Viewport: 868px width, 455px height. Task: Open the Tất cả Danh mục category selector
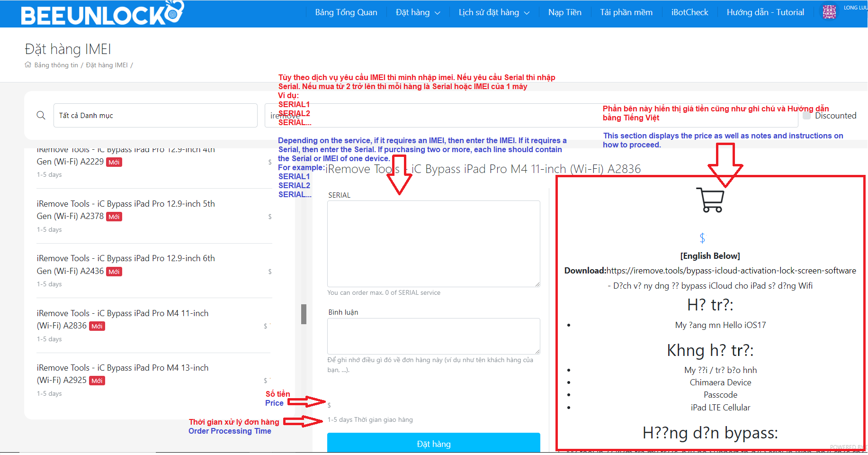(x=155, y=115)
